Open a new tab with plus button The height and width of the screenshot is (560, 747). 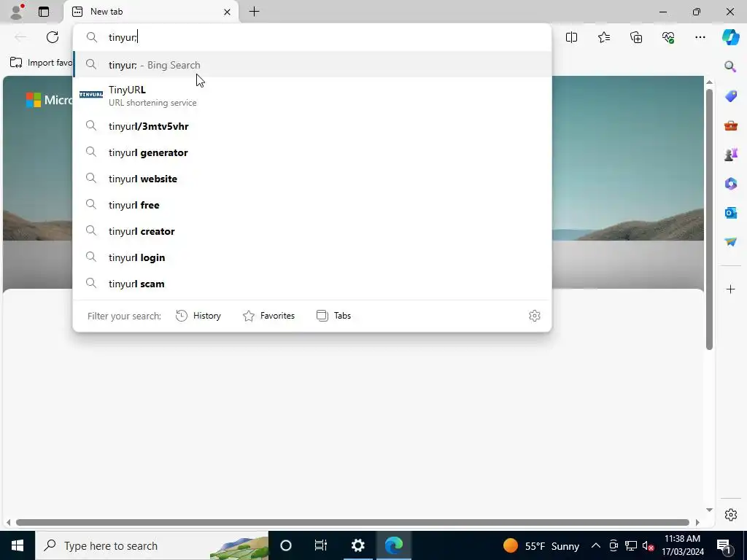(255, 12)
